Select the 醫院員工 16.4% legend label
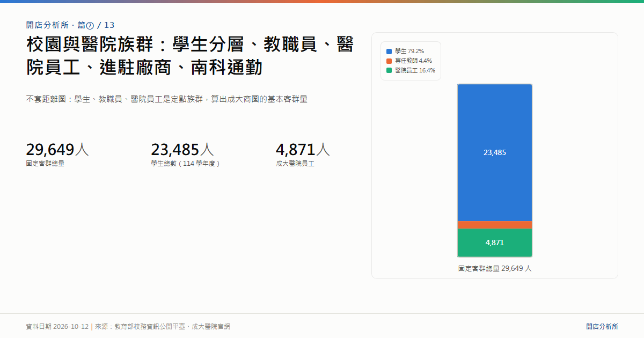The image size is (644, 338). [x=415, y=71]
